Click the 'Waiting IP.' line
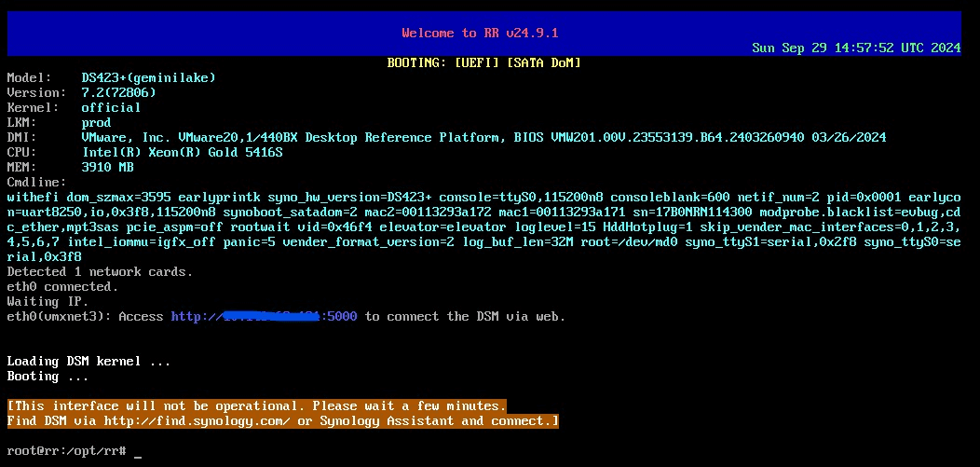This screenshot has width=980, height=467. 48,302
